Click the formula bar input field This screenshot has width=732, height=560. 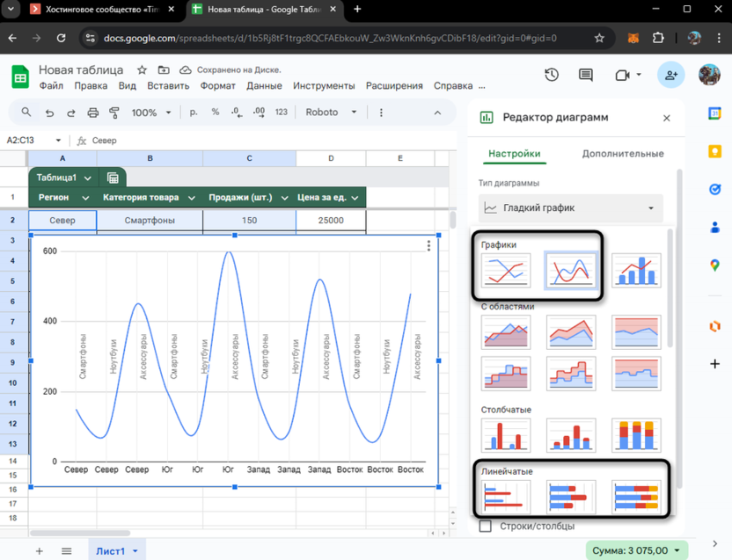[x=264, y=141]
